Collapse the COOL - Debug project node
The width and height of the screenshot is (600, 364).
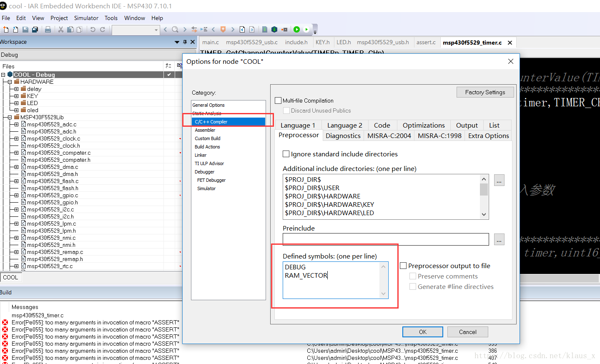[3, 75]
